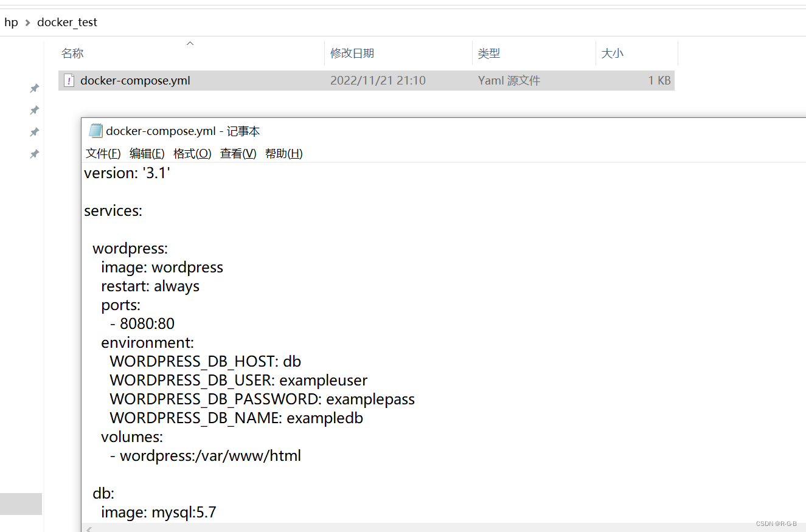Click the sort arrow above the 名称 column
Viewport: 806px width, 532px height.
(x=190, y=43)
